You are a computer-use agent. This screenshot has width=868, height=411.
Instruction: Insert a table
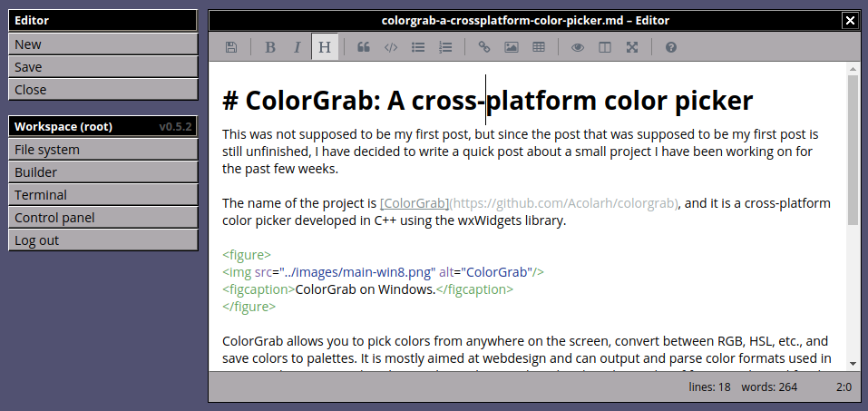pos(539,47)
